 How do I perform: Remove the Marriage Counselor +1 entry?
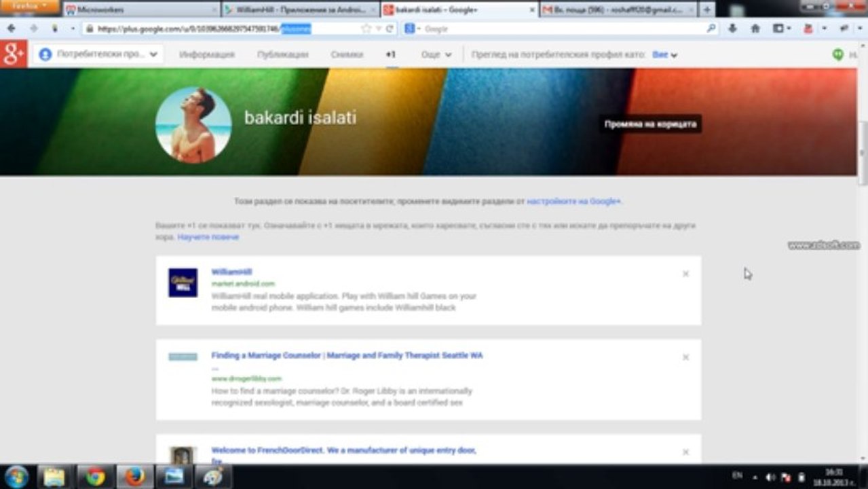coord(685,357)
